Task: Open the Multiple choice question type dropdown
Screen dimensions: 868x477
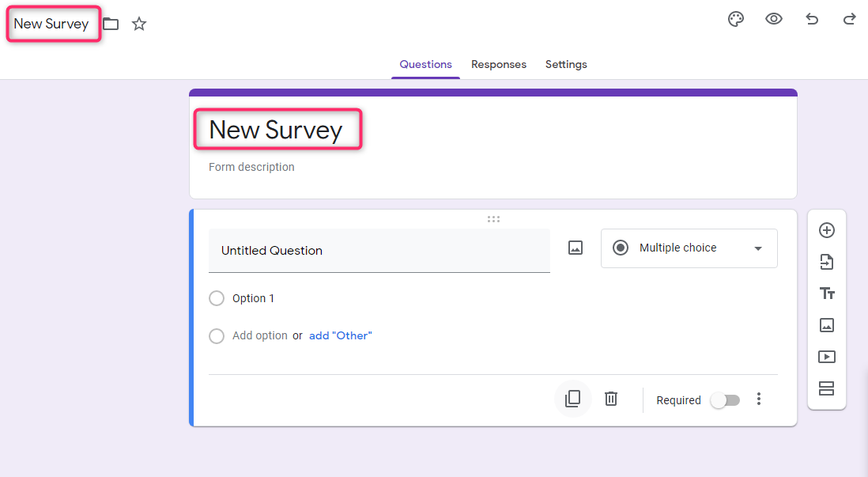Action: click(689, 248)
